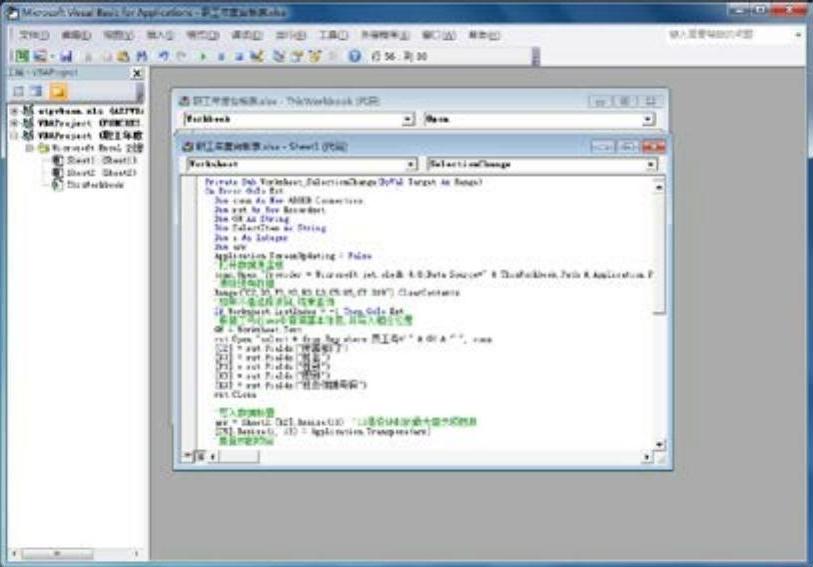Click the Toolbox toolbar icon
Screen dimensions: 813x567
tap(332, 56)
